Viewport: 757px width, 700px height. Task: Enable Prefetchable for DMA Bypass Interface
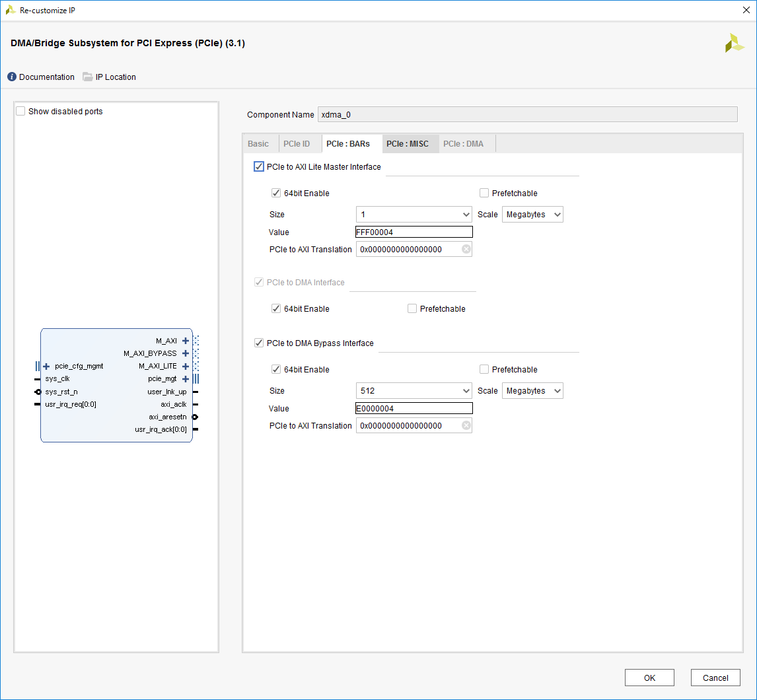(x=484, y=370)
